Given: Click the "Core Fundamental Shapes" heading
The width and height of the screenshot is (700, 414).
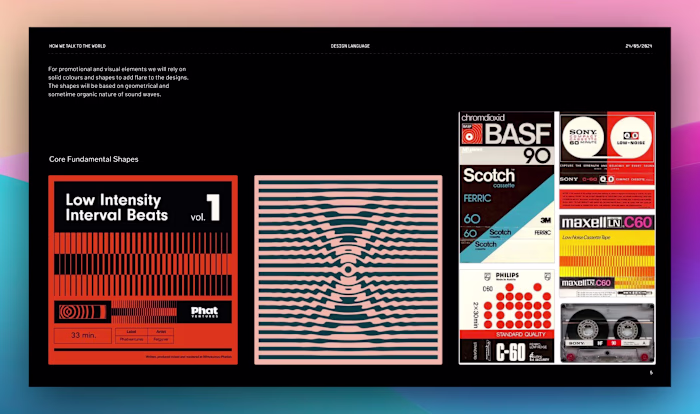Looking at the screenshot, I should point(94,159).
